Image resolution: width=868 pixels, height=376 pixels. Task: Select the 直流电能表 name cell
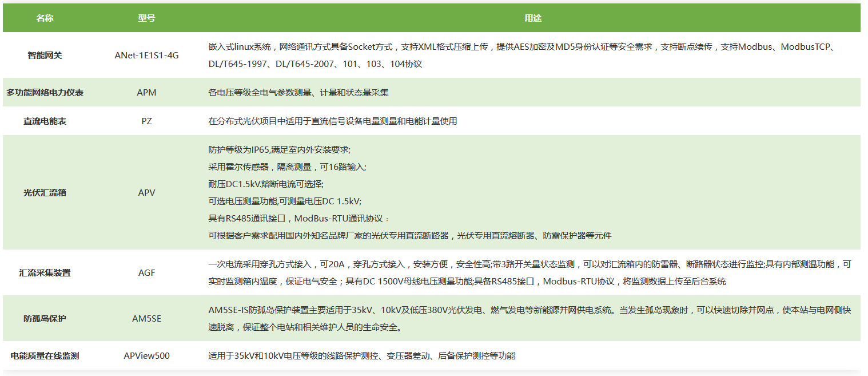(x=45, y=121)
